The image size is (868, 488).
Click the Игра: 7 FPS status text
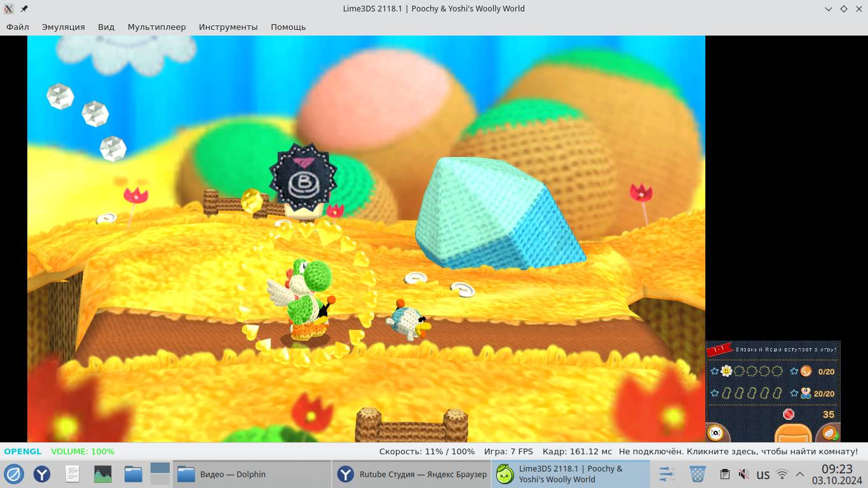(508, 451)
